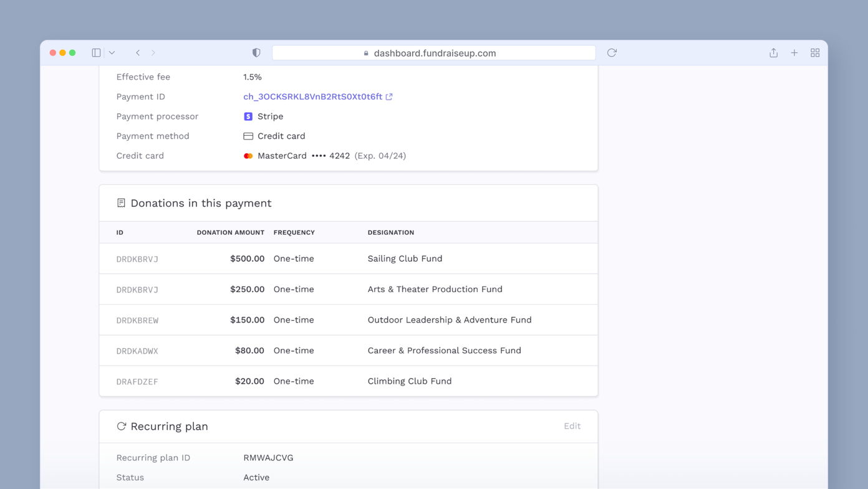Click Edit on the Recurring plan section
Image resolution: width=868 pixels, height=489 pixels.
(x=572, y=426)
